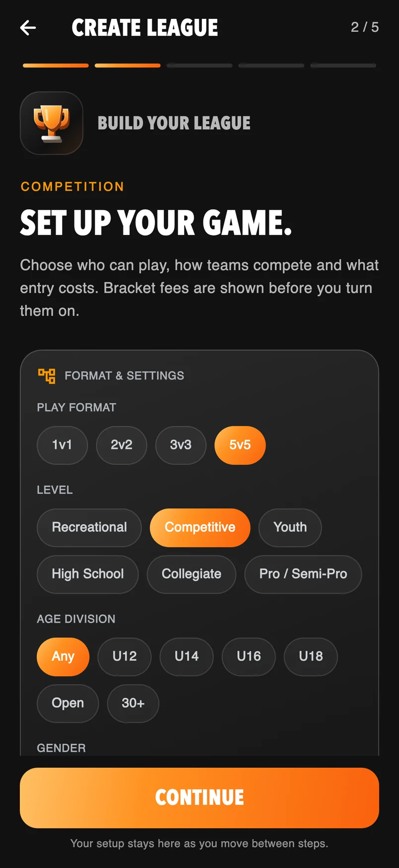The height and width of the screenshot is (868, 399).
Task: Tap the Format & Settings bracket icon
Action: 47,376
